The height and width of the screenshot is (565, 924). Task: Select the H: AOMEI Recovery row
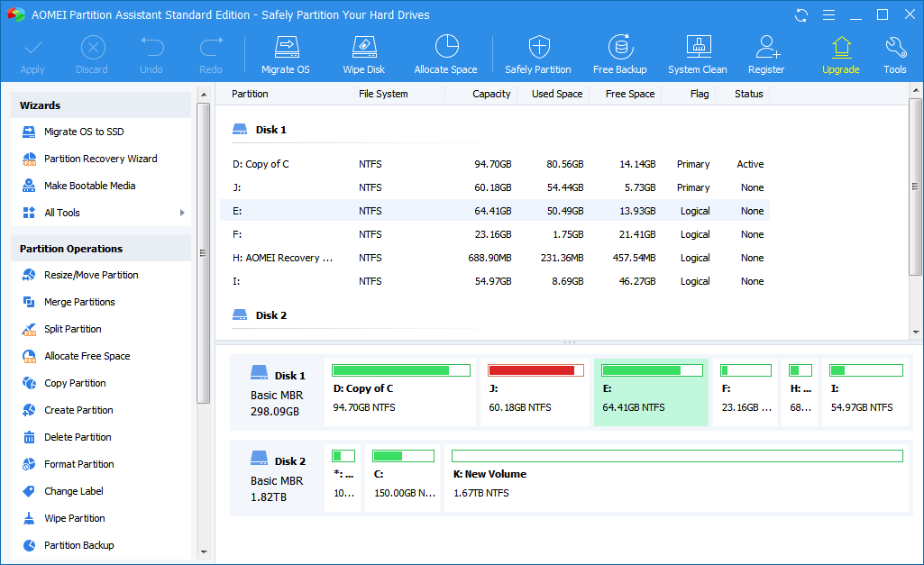495,258
